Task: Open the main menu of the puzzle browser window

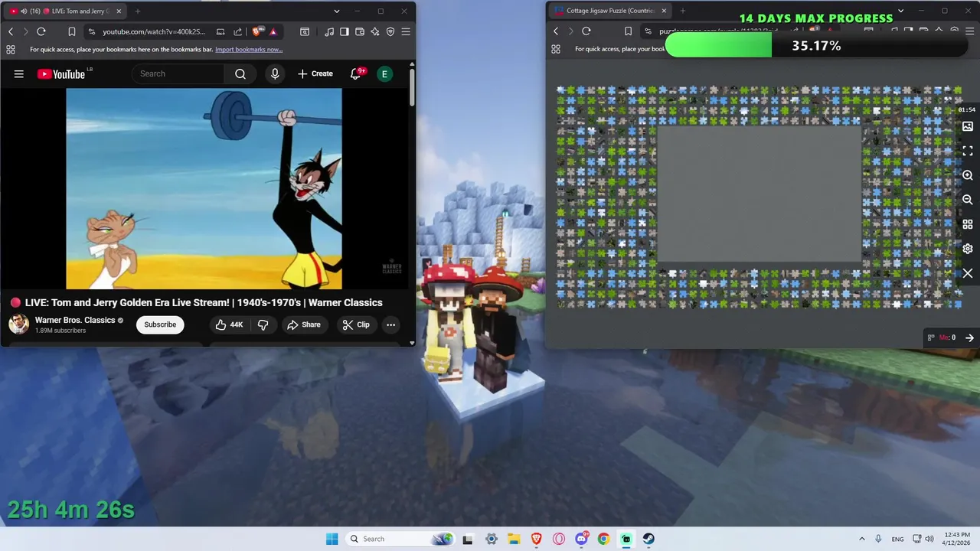Action: (969, 31)
